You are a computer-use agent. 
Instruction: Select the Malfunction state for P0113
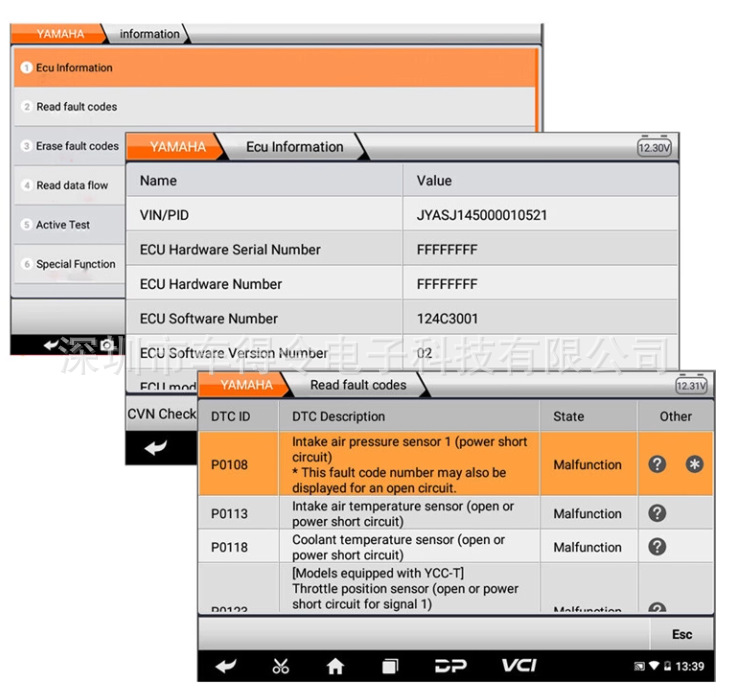[587, 513]
